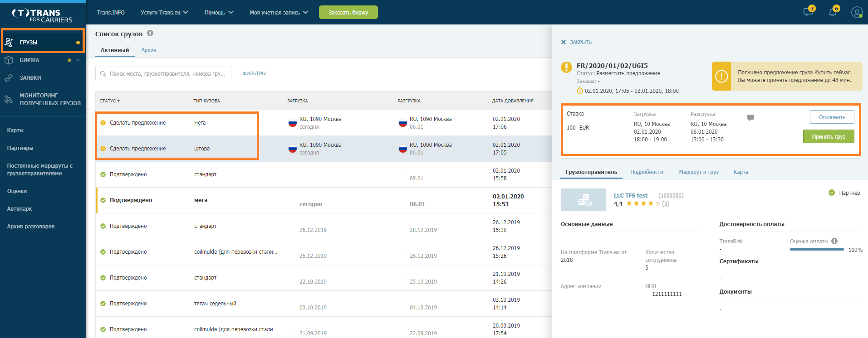
Task: Click the Russian flag in штора row unloading
Action: (403, 149)
